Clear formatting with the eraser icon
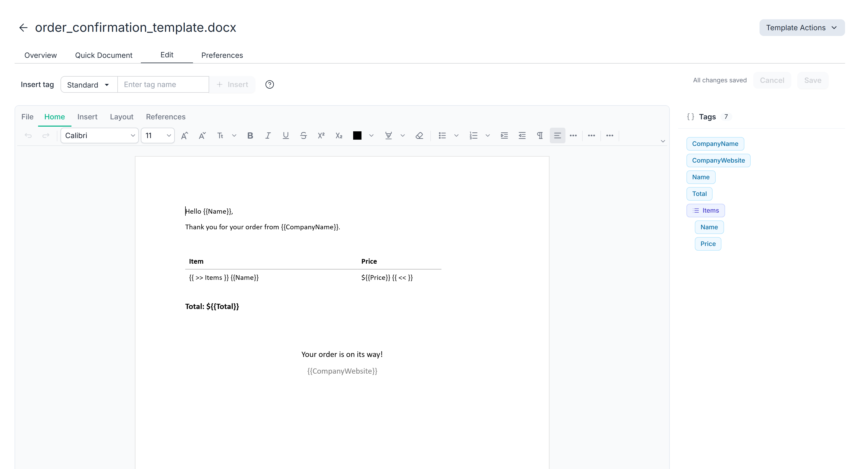Screen dimensions: 868x469 tap(419, 135)
